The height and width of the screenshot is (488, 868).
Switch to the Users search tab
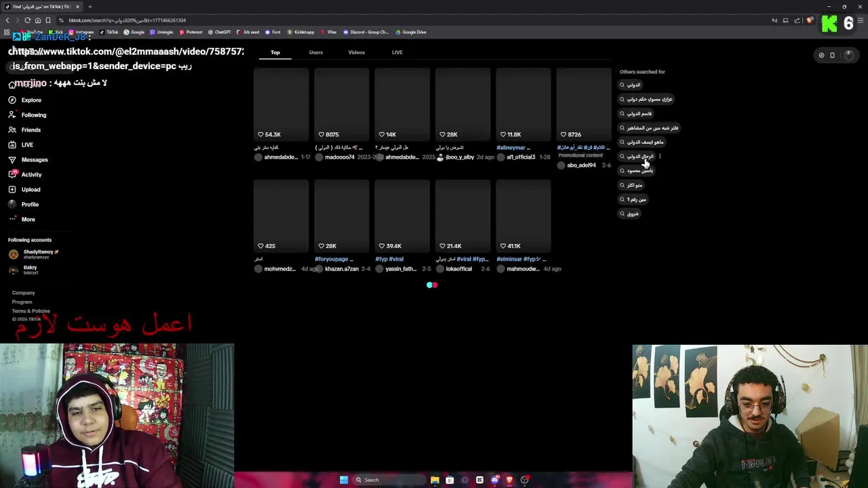(x=316, y=52)
